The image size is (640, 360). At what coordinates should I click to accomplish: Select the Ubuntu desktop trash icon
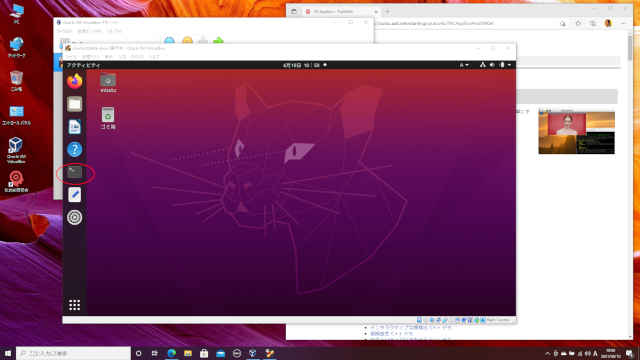coord(108,118)
